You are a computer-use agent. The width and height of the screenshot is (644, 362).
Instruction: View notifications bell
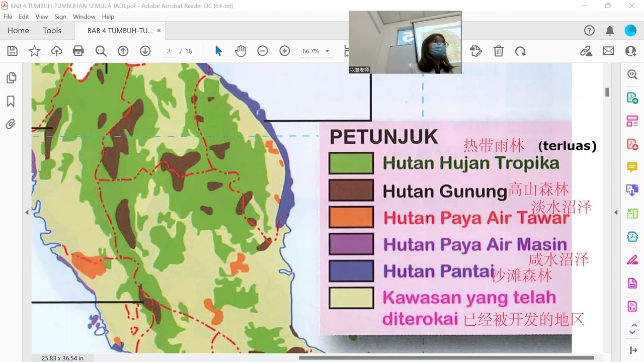tap(610, 31)
